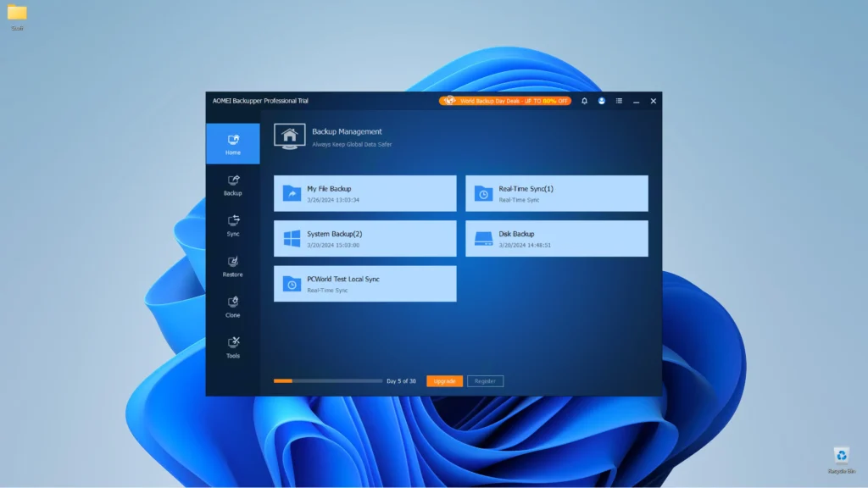Click the notification bell icon
Screen dimensions: 868x488
click(584, 102)
